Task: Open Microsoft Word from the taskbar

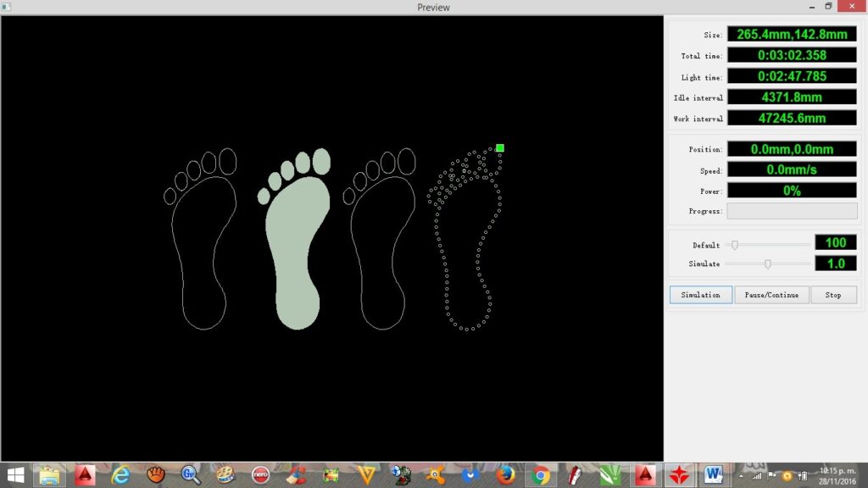Action: (713, 475)
